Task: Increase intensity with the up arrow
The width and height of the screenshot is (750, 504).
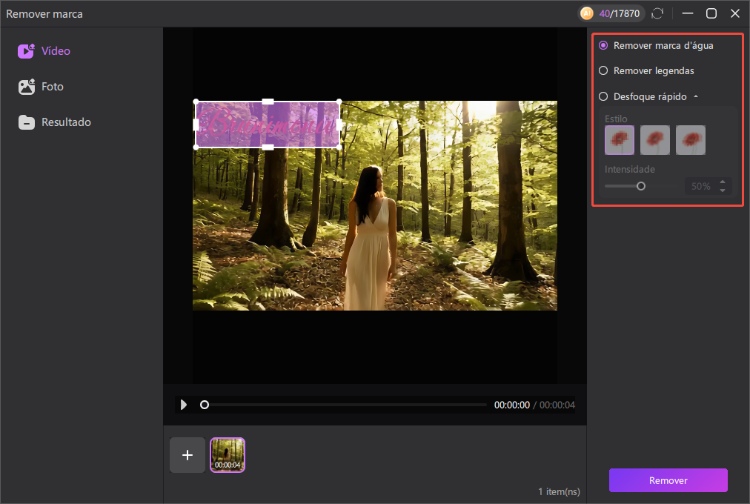Action: tap(723, 182)
